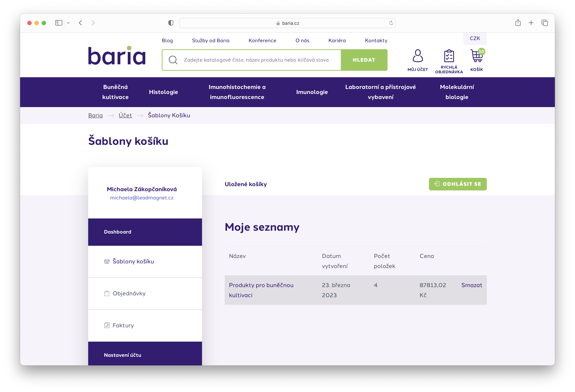Open Služby od Baria
Viewport: 575px width, 392px height.
(211, 41)
